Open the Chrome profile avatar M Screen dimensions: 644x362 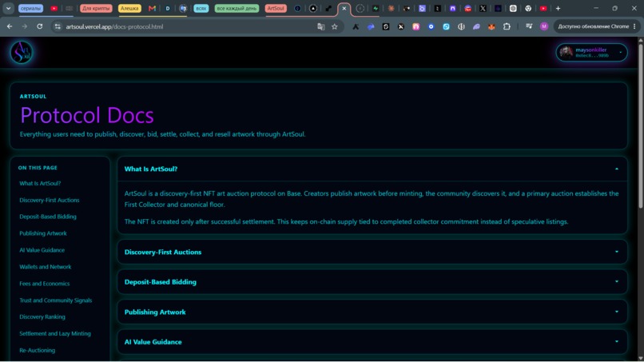544,26
